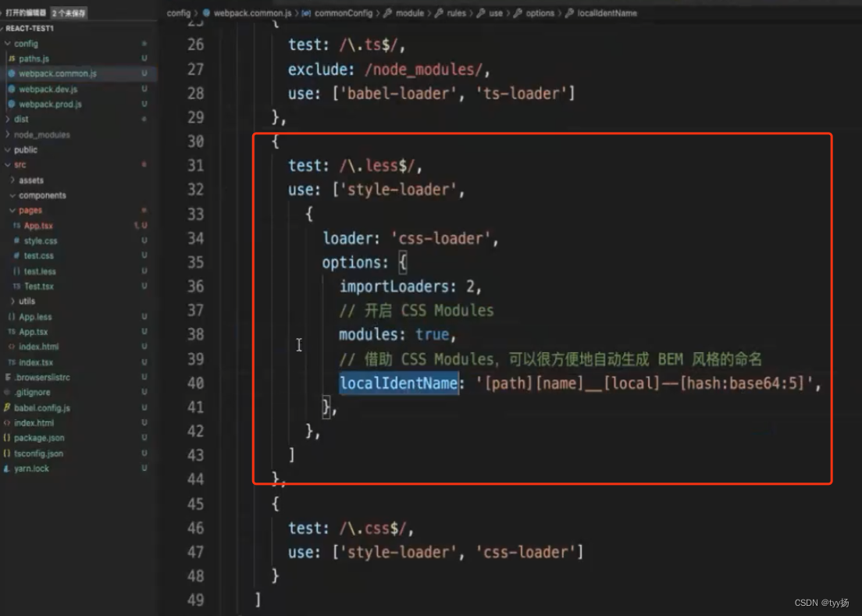Open webpack.prod.js file
The width and height of the screenshot is (862, 616).
50,104
